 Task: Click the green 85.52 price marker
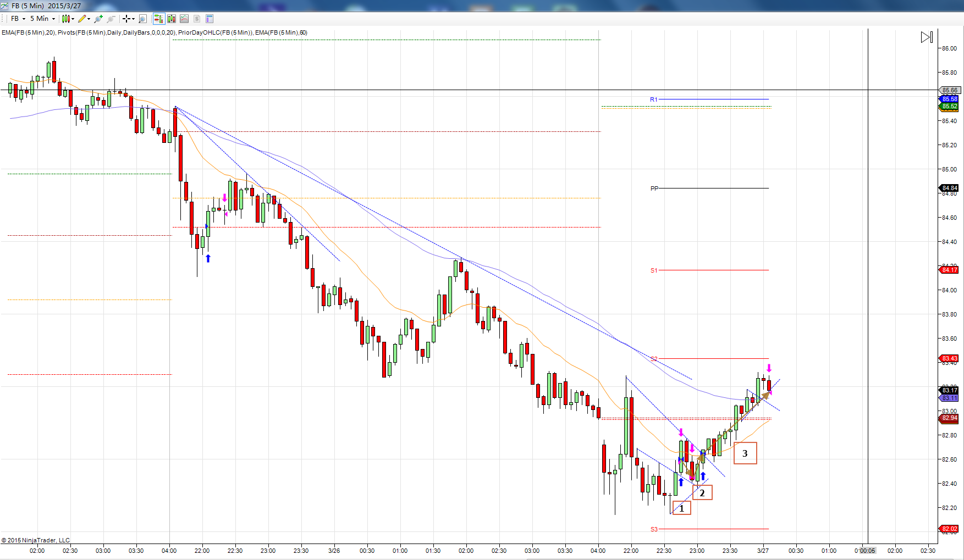pyautogui.click(x=949, y=106)
